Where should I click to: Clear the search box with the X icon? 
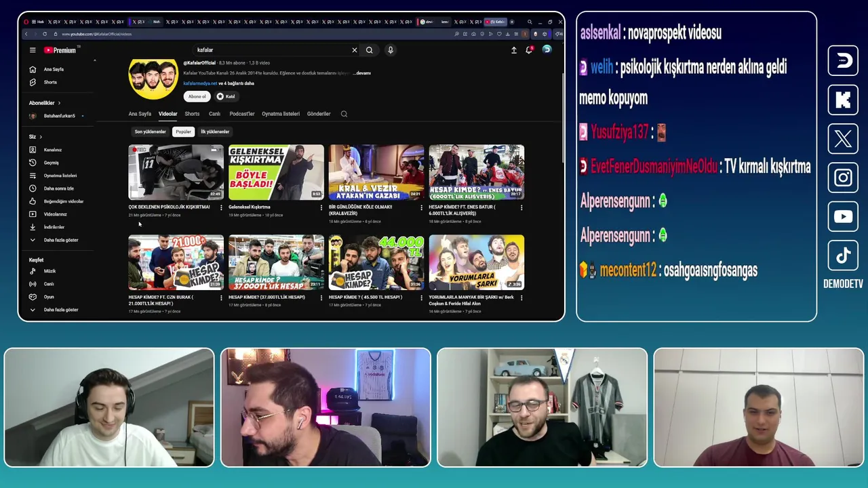coord(354,50)
